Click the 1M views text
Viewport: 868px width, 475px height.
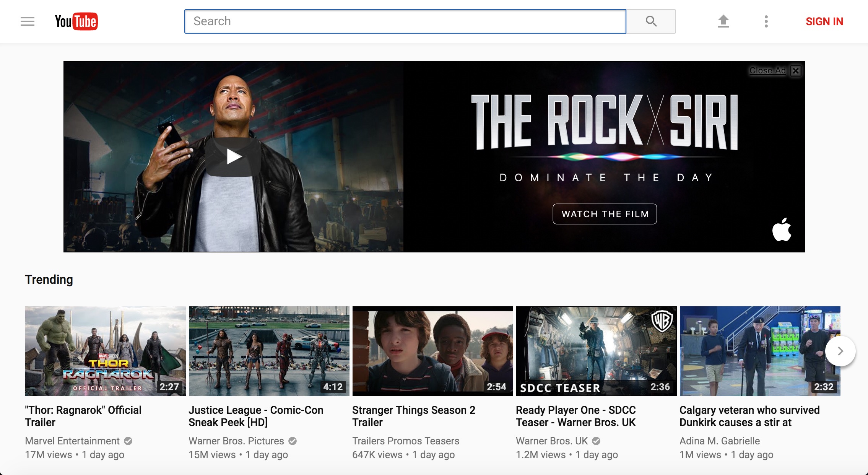[700, 455]
